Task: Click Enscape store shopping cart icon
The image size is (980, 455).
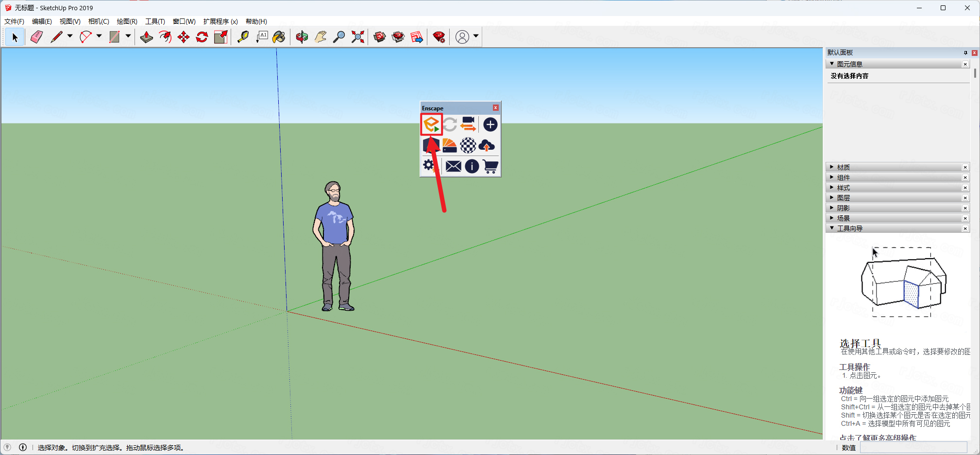Action: pyautogui.click(x=490, y=166)
